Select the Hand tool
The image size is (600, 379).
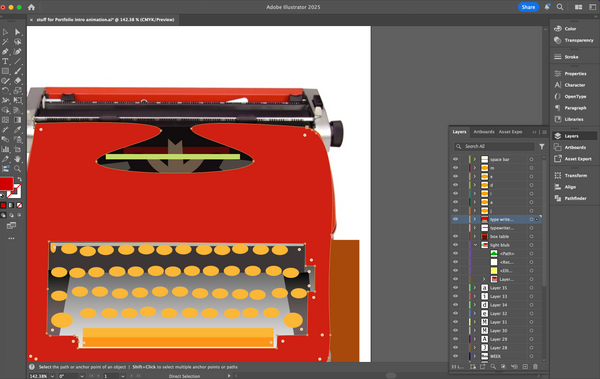pyautogui.click(x=18, y=159)
